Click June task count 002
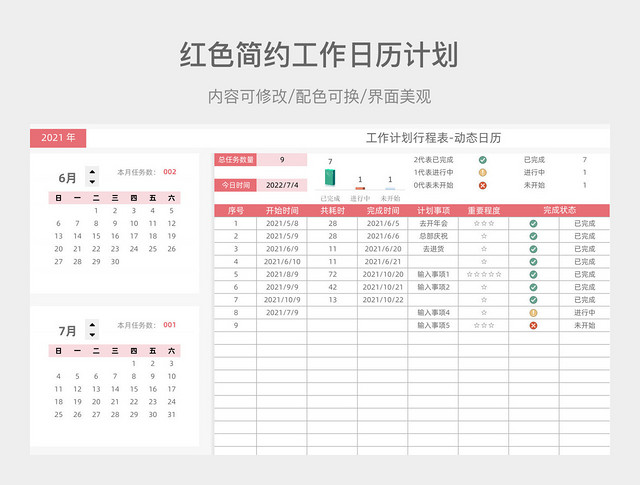Image resolution: width=640 pixels, height=485 pixels. pos(170,172)
